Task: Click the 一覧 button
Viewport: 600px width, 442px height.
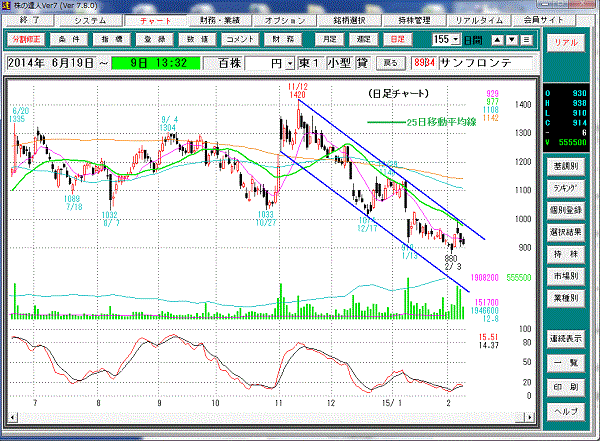Action: (x=566, y=363)
